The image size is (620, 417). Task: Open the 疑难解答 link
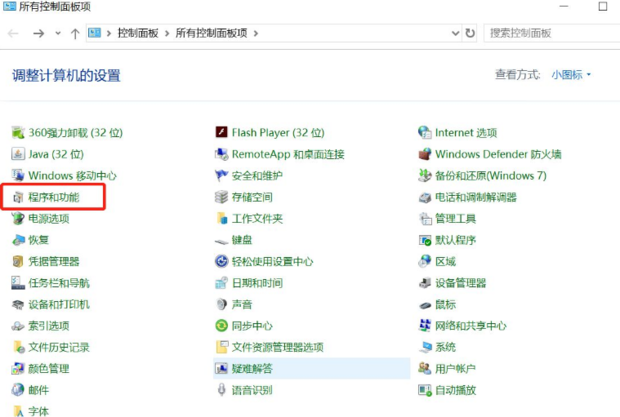pos(252,368)
